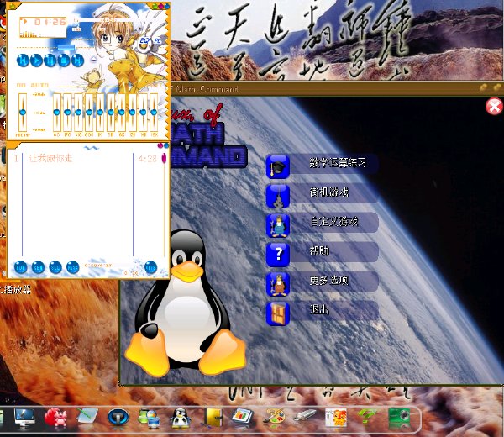
Task: Click the playlist SEL button
Action: point(55,267)
